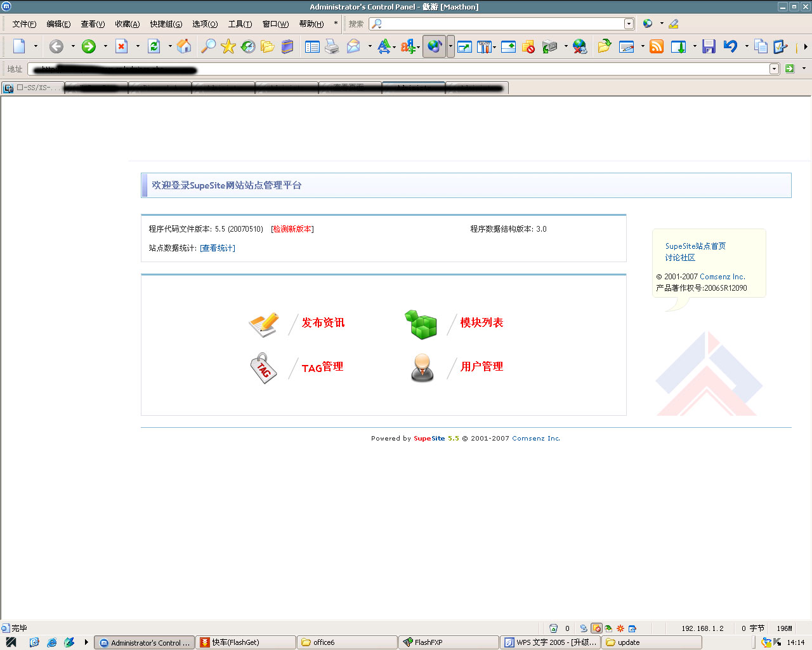This screenshot has width=812, height=650.
Task: Open the Home page icon
Action: (x=184, y=46)
